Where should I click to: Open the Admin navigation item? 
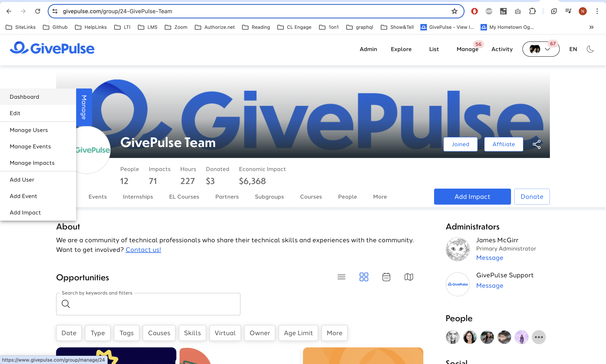[x=368, y=49]
